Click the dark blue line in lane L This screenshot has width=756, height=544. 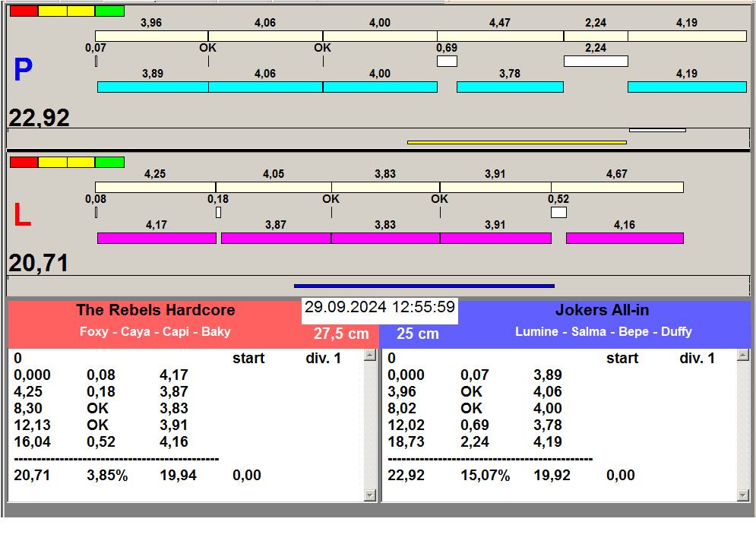pos(424,286)
